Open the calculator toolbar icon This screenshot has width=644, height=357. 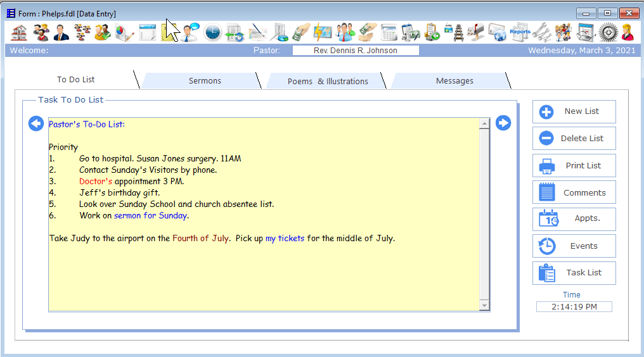[389, 32]
